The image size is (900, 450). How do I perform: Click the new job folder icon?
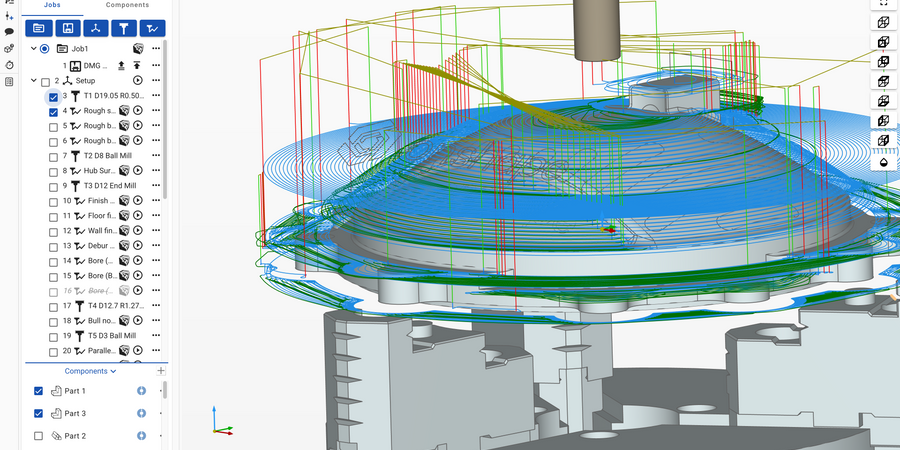pos(40,28)
